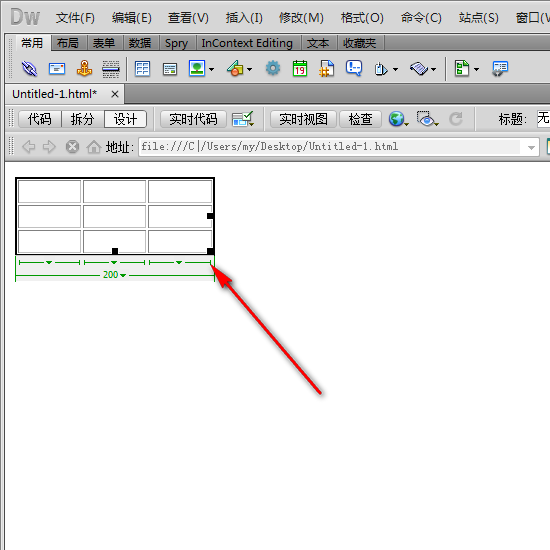550x550 pixels.
Task: Click Insert Div Tag icon
Action: [x=170, y=69]
